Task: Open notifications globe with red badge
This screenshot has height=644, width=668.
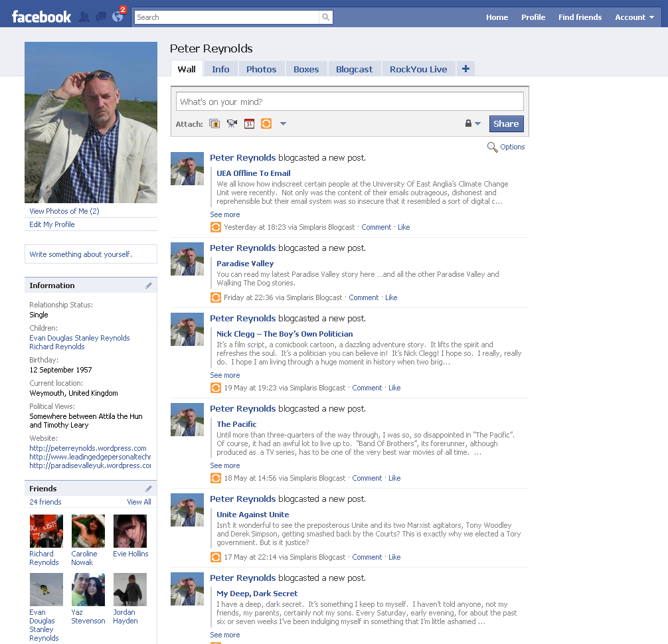Action: click(x=118, y=17)
